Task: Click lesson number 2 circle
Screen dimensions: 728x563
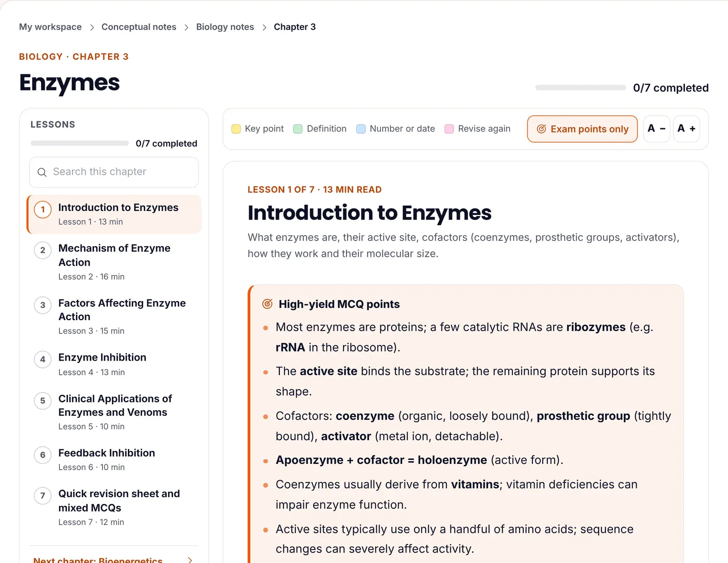Action: (43, 250)
